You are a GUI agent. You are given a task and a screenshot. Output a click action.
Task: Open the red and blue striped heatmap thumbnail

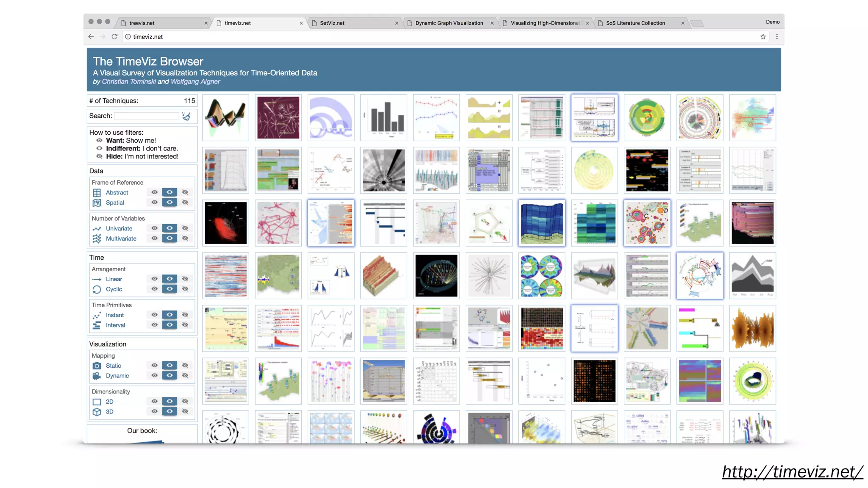[225, 276]
